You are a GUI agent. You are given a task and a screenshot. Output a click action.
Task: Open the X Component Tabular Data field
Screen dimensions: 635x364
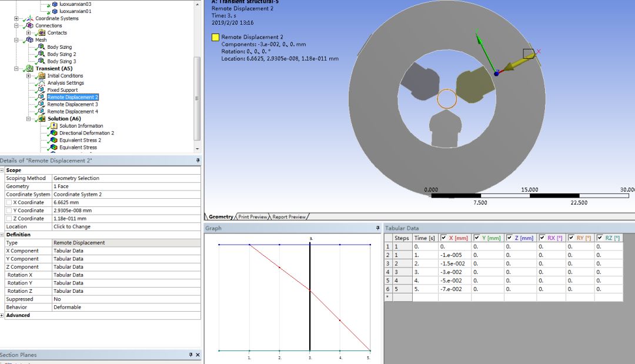(x=126, y=251)
